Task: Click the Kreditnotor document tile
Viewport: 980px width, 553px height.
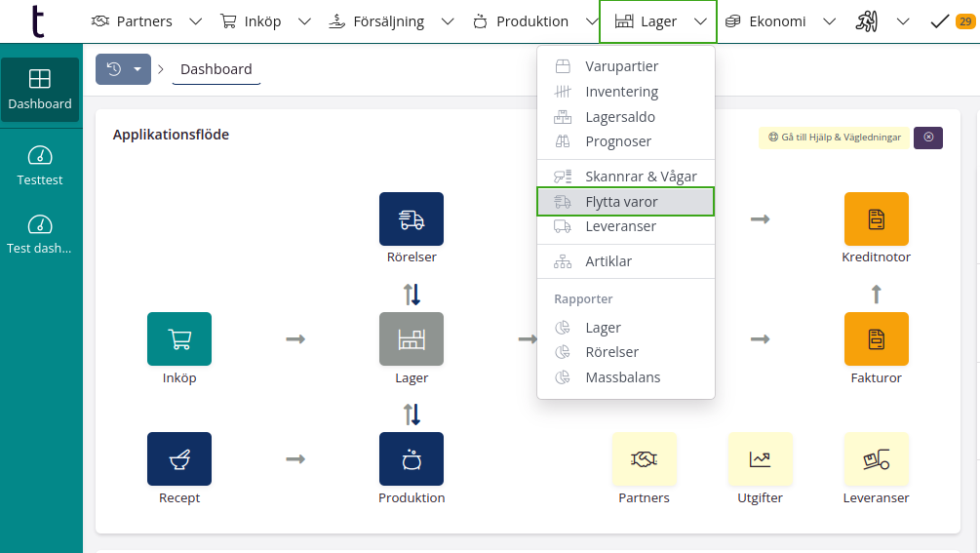Action: (876, 219)
